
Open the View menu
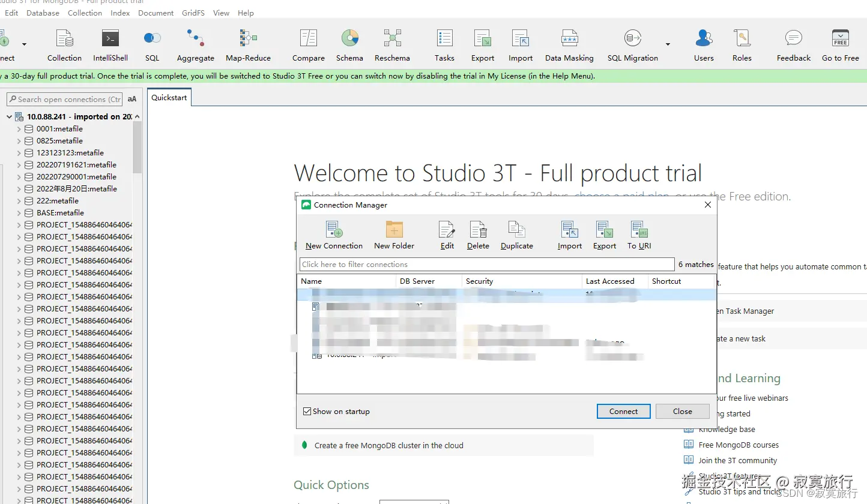coord(221,13)
